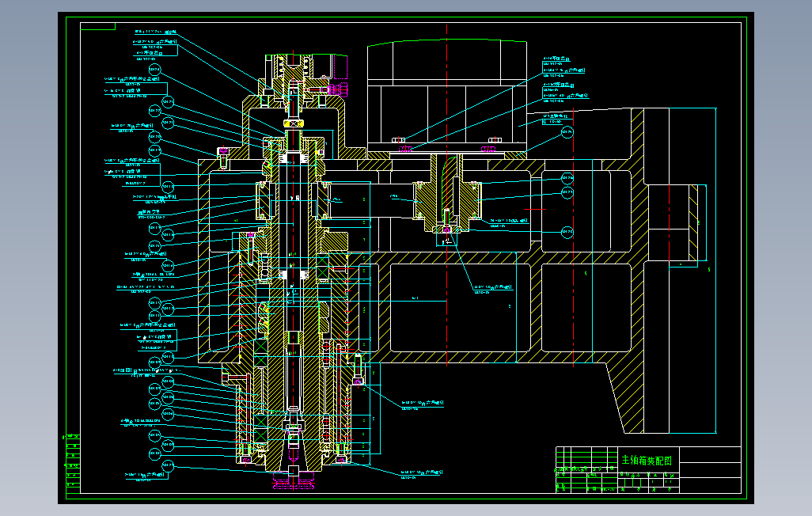Click the 主轴箱装配图 title block text
The image size is (812, 516).
(647, 460)
